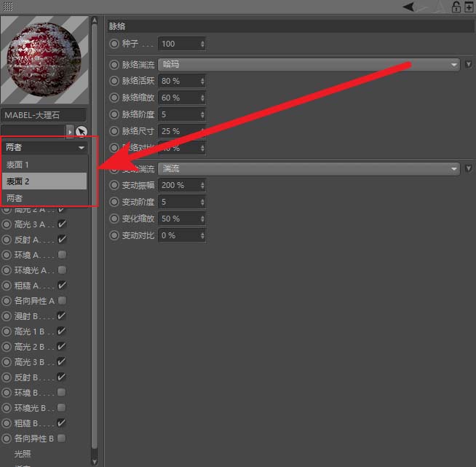Click the animation dot beside 环境 A
Viewport: 476px width, 467px height.
7,254
